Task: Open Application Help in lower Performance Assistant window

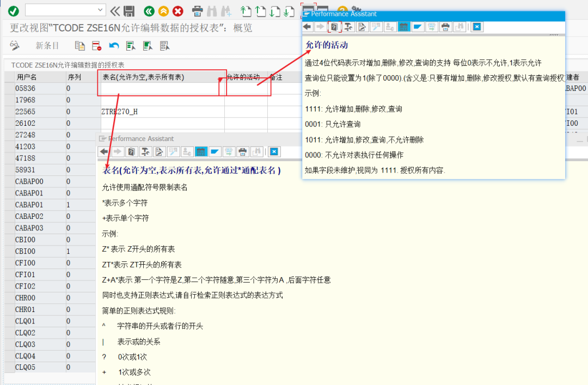Action: pyautogui.click(x=131, y=151)
